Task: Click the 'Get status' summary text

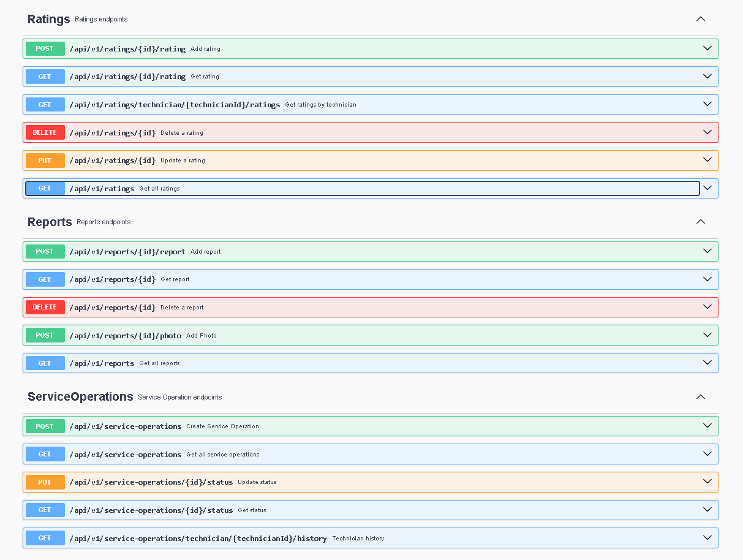Action: click(252, 510)
